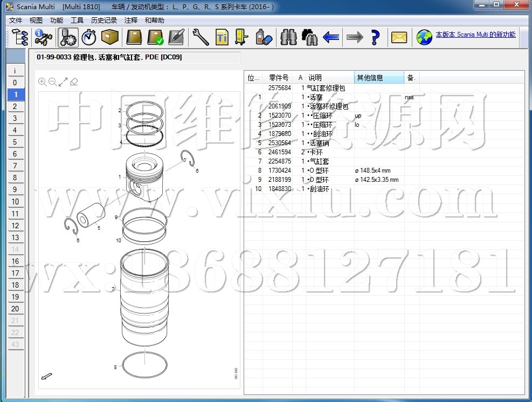The image size is (532, 402).
Task: Click the binoculars search icon
Action: click(x=288, y=37)
